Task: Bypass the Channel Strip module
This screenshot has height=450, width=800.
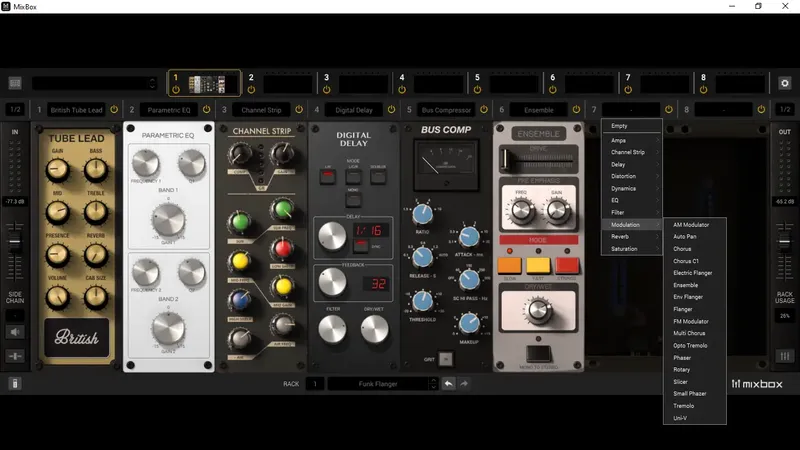Action: [x=299, y=109]
